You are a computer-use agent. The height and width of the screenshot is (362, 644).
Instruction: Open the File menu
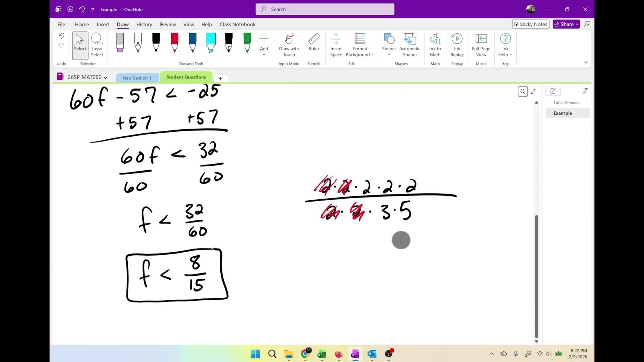pos(61,24)
